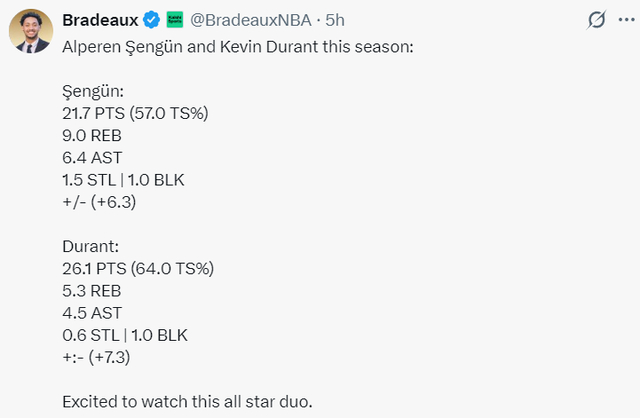Click the "Excited to watch" closing sentence
Viewport: 640px width, 418px height.
[x=187, y=402]
